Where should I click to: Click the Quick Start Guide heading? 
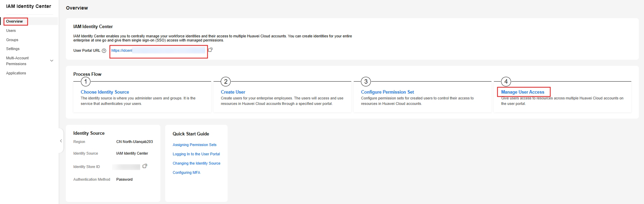point(191,134)
